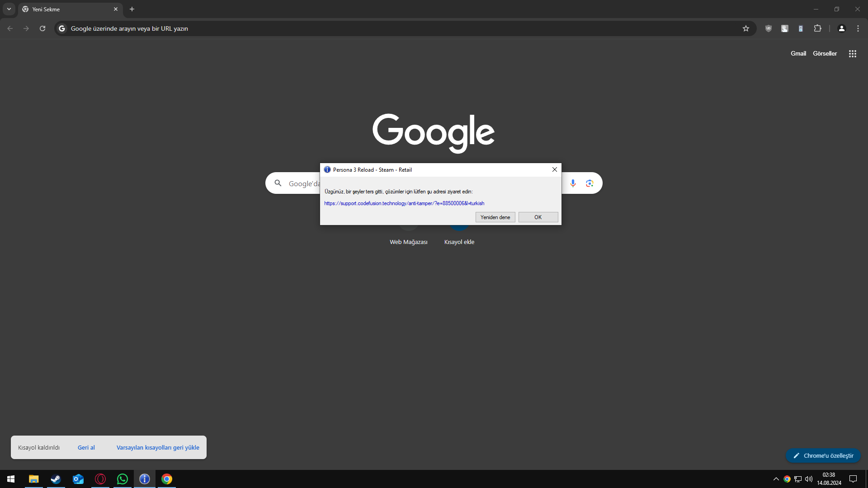Show hidden system tray icons
The height and width of the screenshot is (488, 868).
tap(776, 479)
